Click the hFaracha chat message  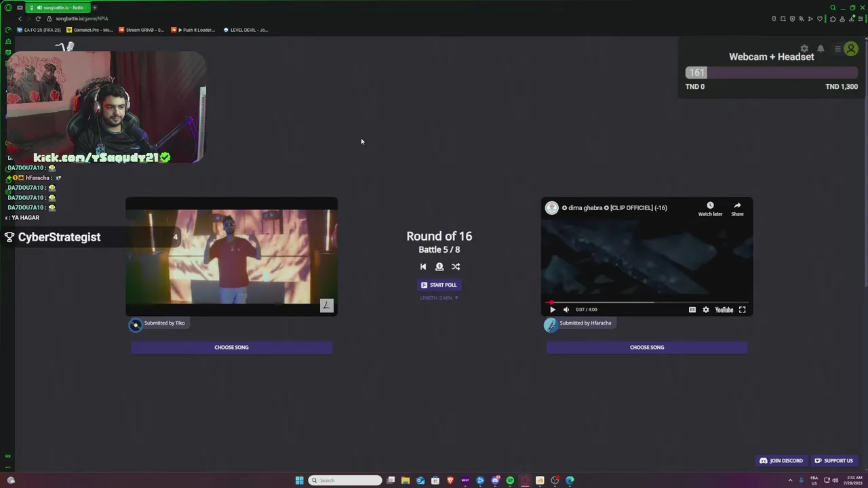(35, 178)
